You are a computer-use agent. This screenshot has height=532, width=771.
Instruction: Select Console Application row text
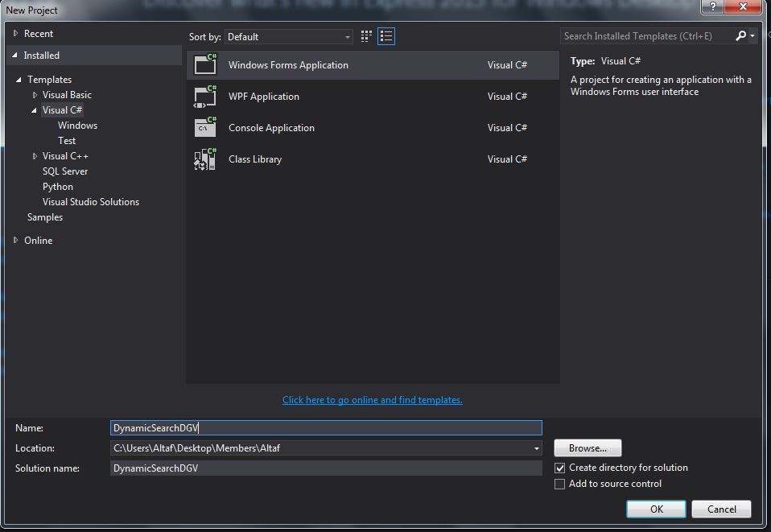click(x=271, y=128)
